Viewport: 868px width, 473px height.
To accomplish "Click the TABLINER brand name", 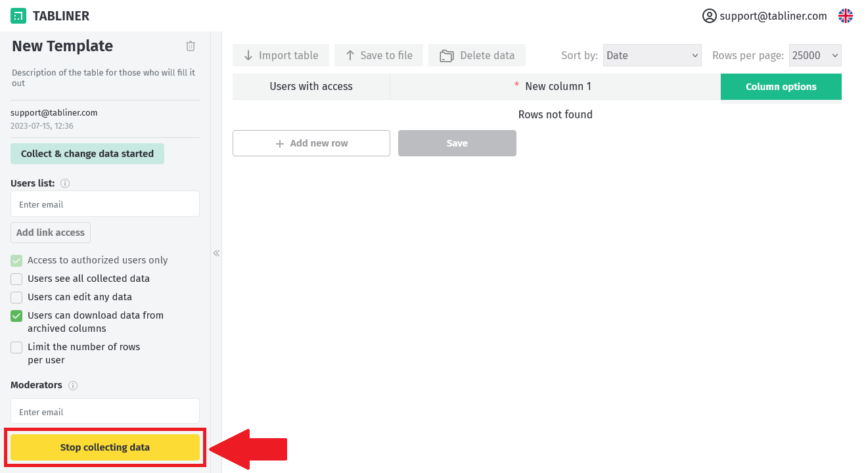I will (61, 16).
